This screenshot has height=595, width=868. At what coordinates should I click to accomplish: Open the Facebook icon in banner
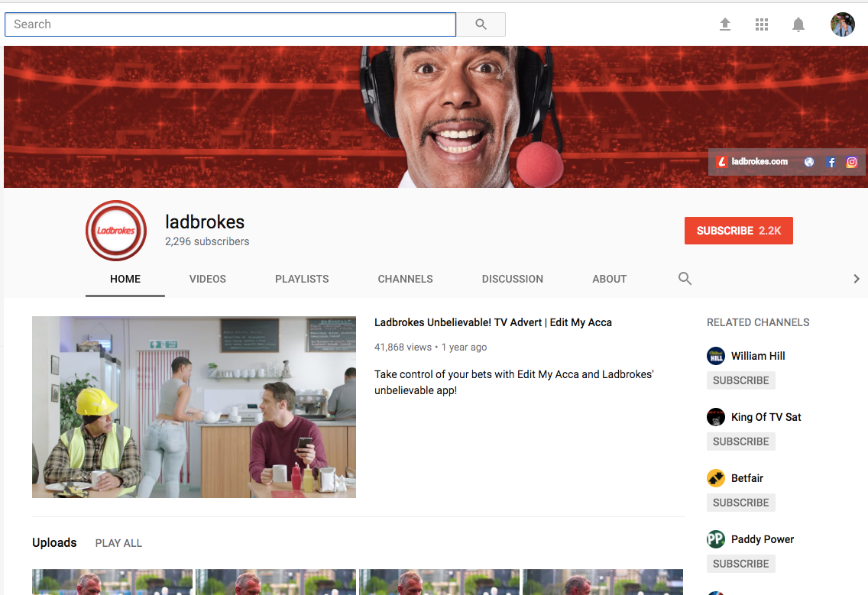(x=831, y=162)
